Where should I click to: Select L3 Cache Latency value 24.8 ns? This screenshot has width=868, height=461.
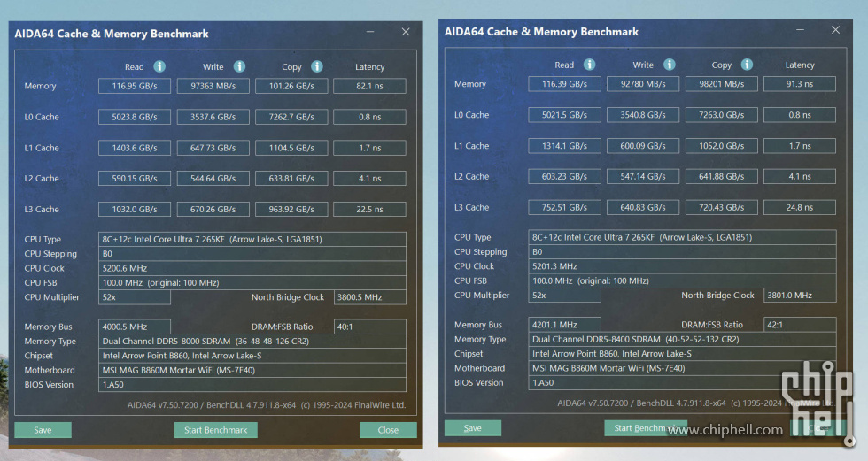(x=800, y=207)
